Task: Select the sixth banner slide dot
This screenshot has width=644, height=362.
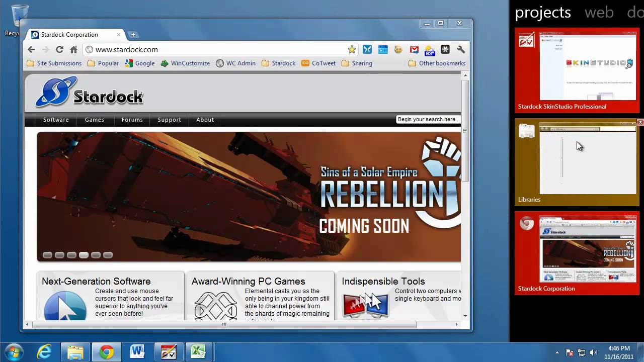Action: 108,255
